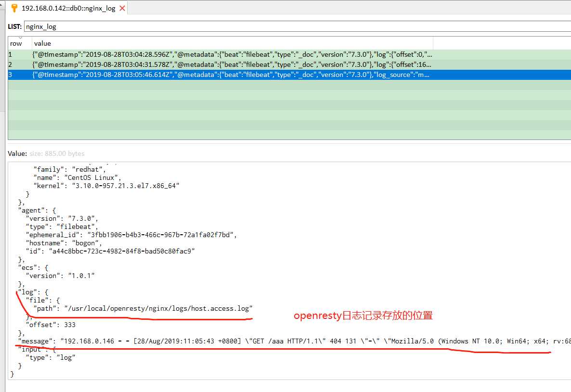
Task: Click the host.access.log path line
Action: 143,309
